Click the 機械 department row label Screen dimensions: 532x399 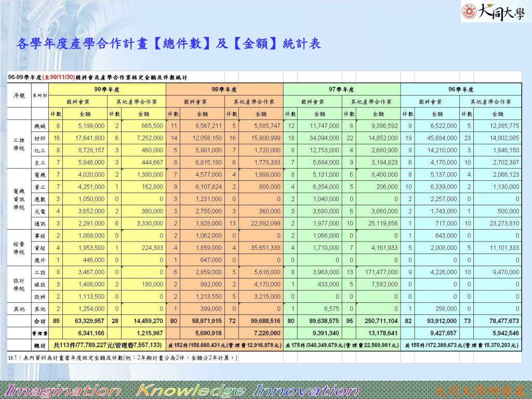40,126
